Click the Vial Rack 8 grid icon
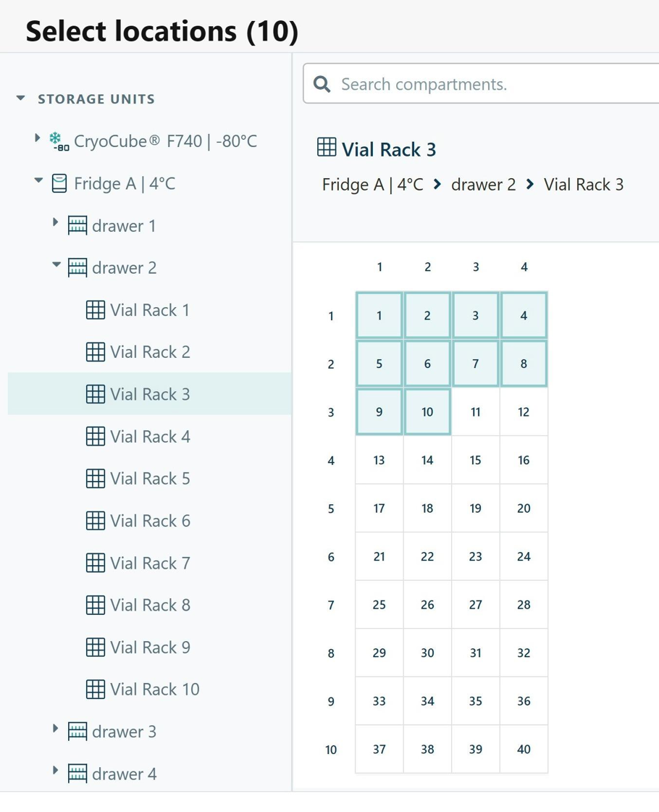Viewport: 659px width, 812px height. point(96,605)
